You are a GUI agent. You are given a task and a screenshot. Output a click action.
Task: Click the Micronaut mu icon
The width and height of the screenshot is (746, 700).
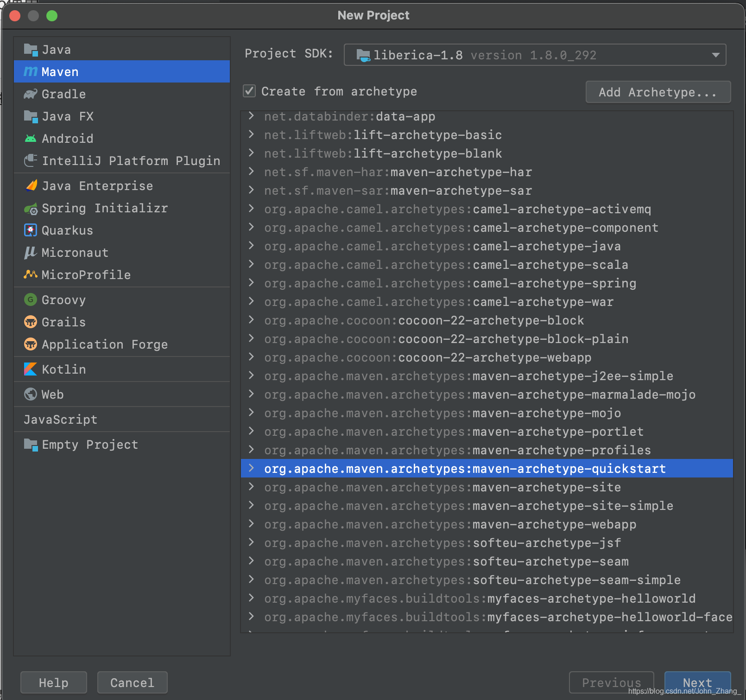coord(31,253)
